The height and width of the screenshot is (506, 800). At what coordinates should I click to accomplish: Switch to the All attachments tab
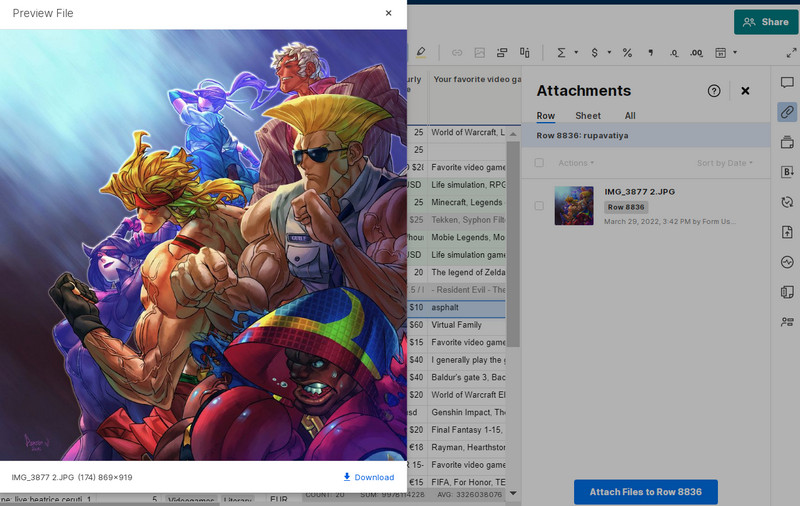point(630,116)
